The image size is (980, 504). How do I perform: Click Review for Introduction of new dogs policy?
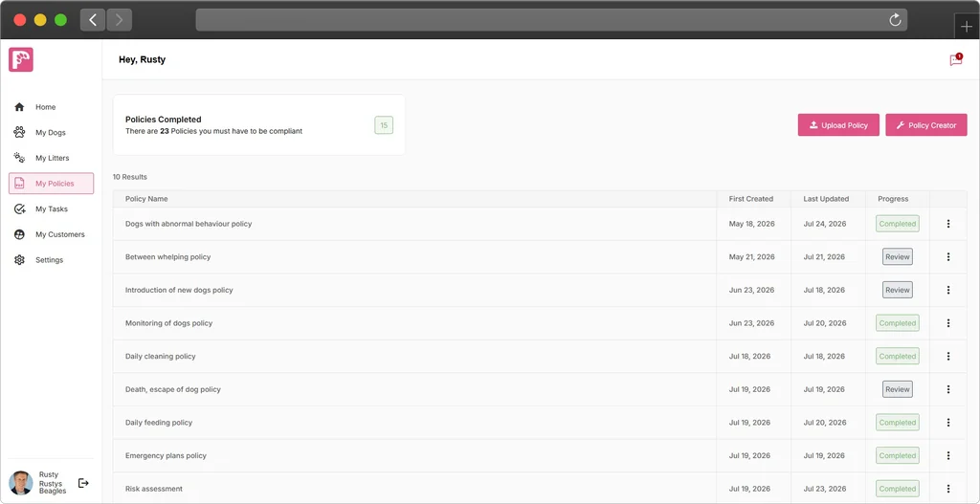898,290
